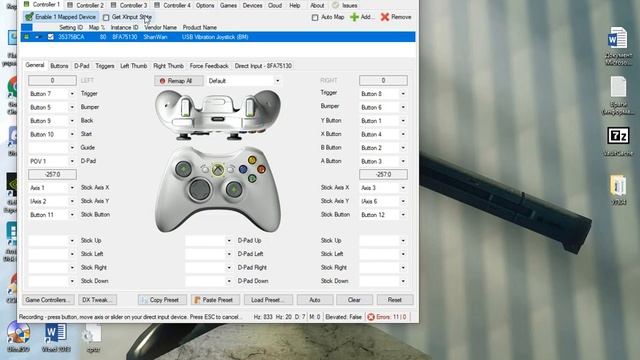The height and width of the screenshot is (360, 640).
Task: Expand the Back Button 9 dropdown
Action: [72, 121]
